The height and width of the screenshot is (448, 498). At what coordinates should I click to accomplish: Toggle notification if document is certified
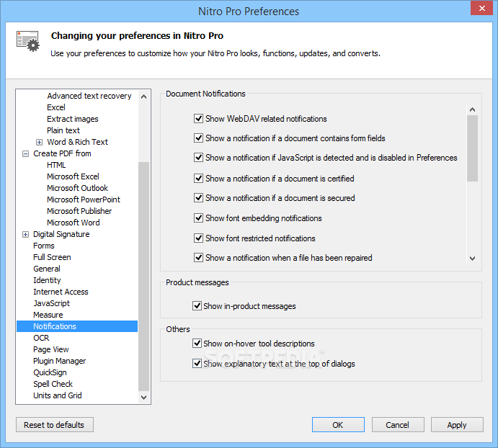198,179
